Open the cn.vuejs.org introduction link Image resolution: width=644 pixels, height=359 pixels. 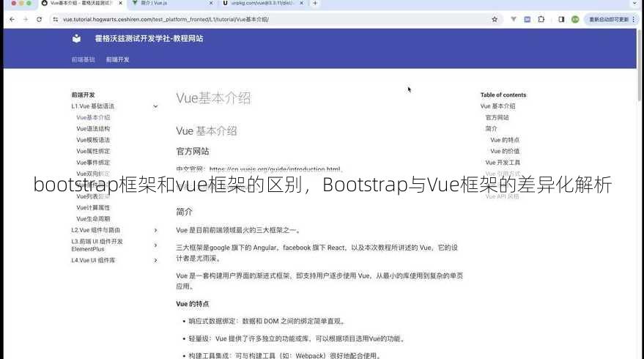click(274, 169)
